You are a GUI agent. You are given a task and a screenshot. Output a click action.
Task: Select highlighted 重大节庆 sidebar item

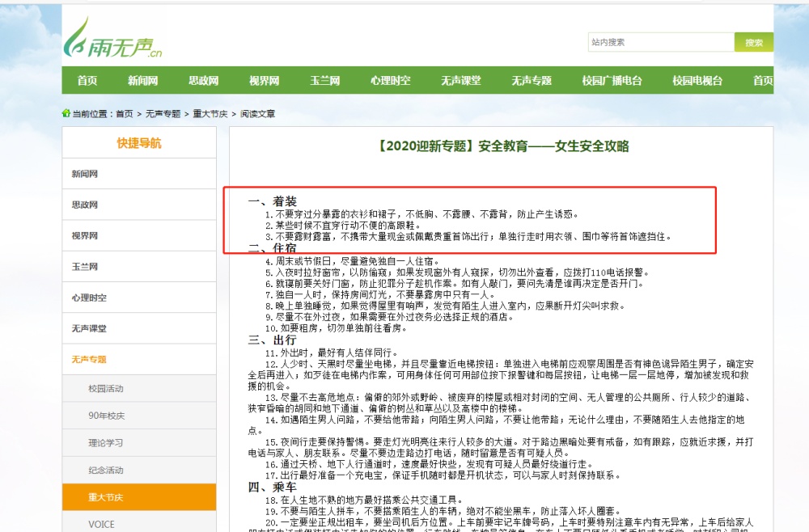[x=106, y=497]
